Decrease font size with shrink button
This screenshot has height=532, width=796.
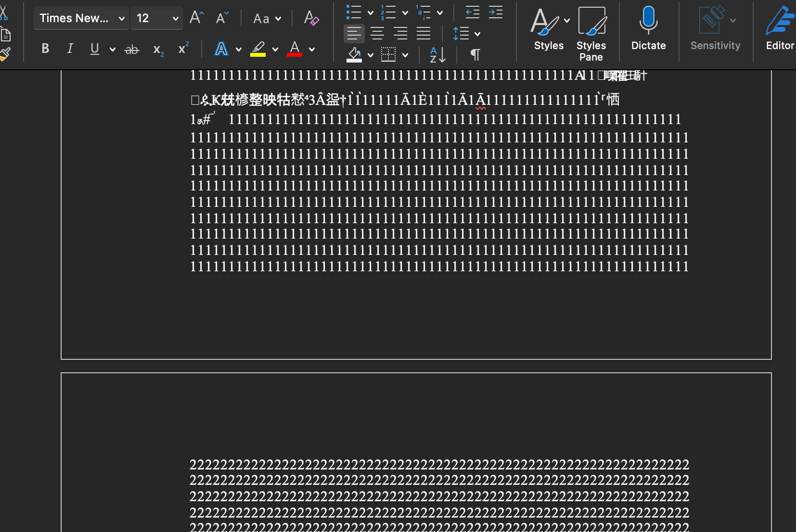[x=222, y=18]
